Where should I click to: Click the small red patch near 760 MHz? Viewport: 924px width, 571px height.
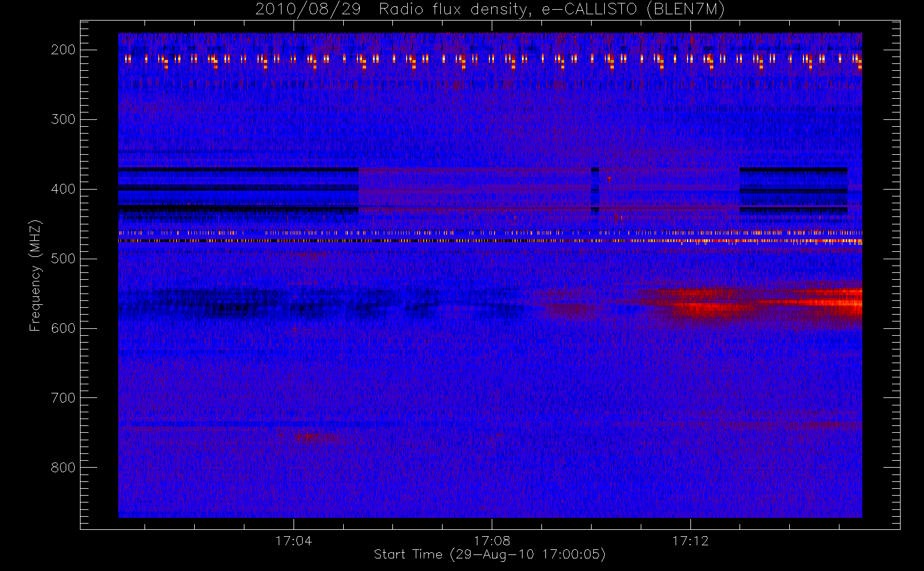click(313, 438)
